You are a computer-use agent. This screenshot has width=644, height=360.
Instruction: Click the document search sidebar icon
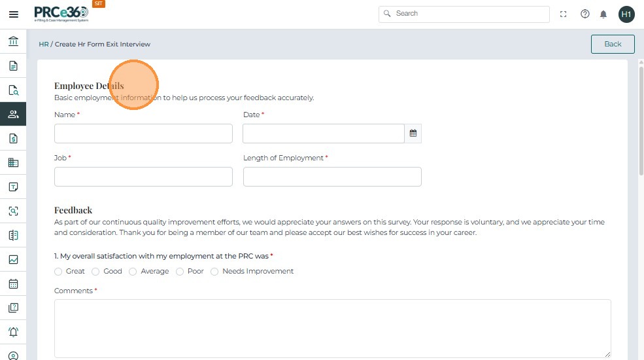(13, 90)
